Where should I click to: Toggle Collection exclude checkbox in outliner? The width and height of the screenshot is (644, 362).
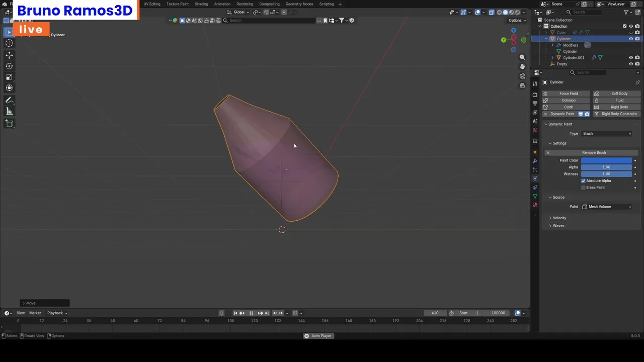[x=625, y=26]
